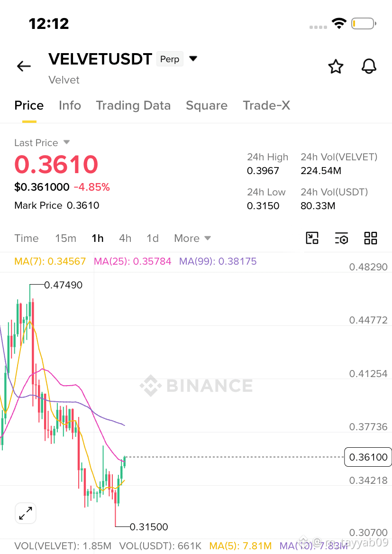Tap the Velvet subtitle under the pair
Image resolution: width=392 pixels, height=554 pixels.
point(64,80)
